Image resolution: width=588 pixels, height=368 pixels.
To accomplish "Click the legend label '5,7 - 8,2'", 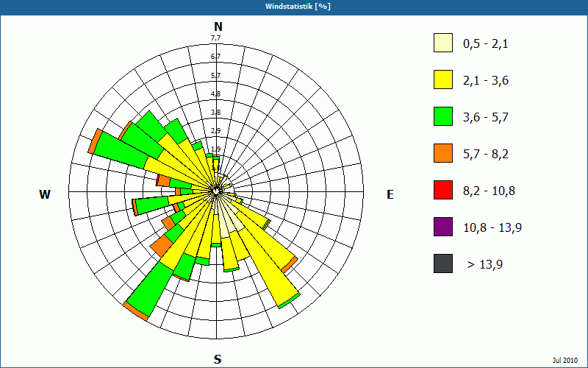I will [x=486, y=155].
